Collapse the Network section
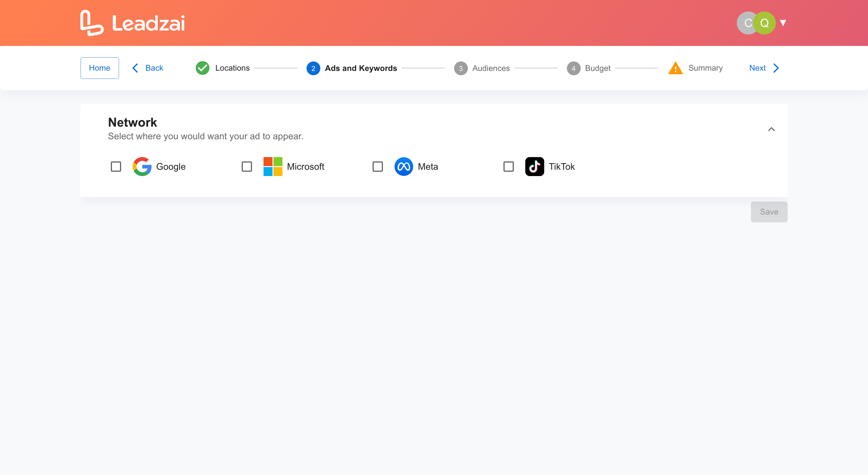 [x=771, y=129]
